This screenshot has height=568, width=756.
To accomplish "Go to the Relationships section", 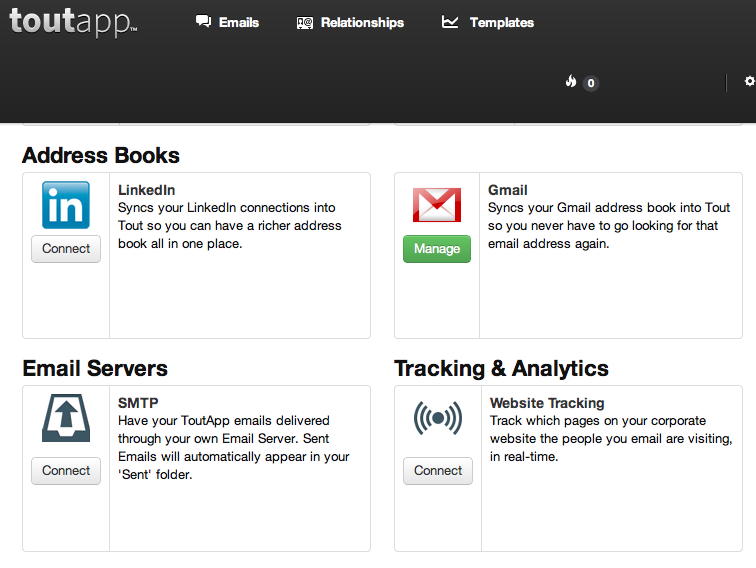I will (350, 22).
